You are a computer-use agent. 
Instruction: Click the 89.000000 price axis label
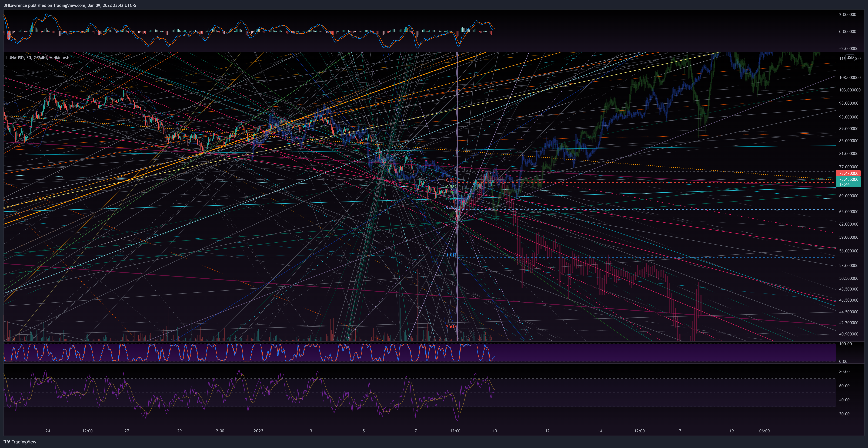849,129
